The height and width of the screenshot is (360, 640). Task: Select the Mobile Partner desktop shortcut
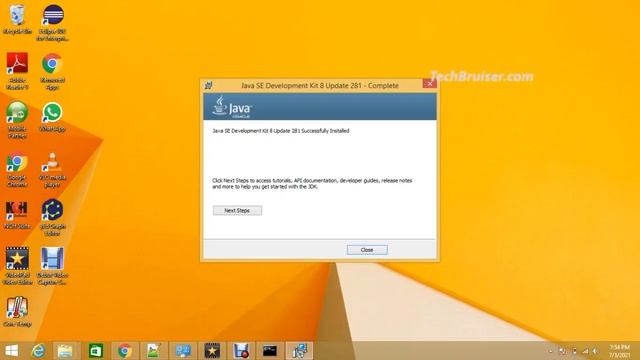coord(17,120)
